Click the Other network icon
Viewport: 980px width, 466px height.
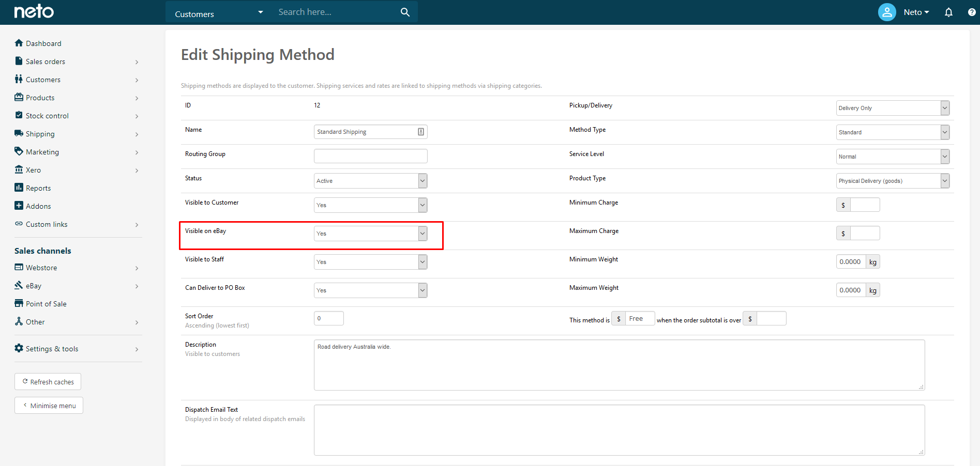[19, 321]
